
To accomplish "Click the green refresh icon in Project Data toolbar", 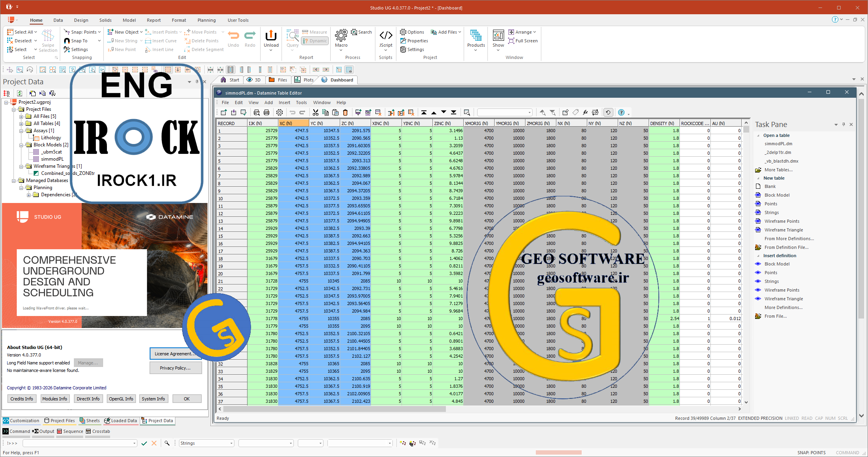I will point(19,93).
